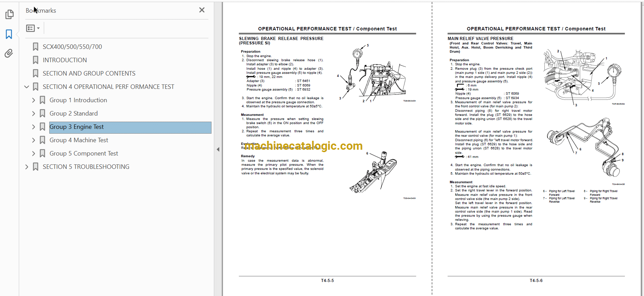Image resolution: width=644 pixels, height=296 pixels.
Task: Navigate to Group 5 Component Test
Action: (x=84, y=153)
